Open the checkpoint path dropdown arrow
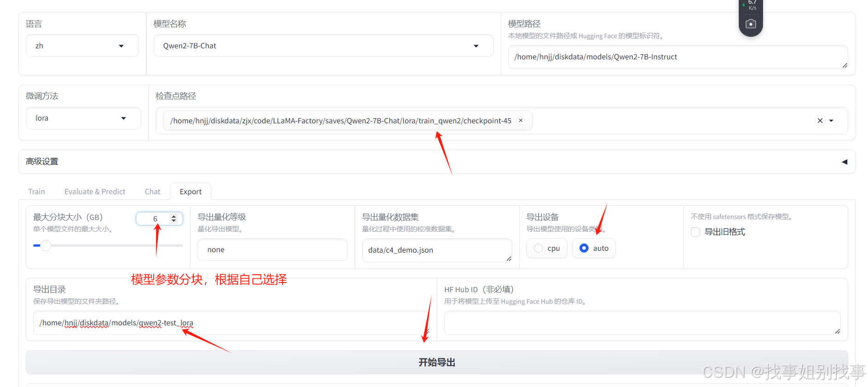868x387 pixels. (x=831, y=121)
